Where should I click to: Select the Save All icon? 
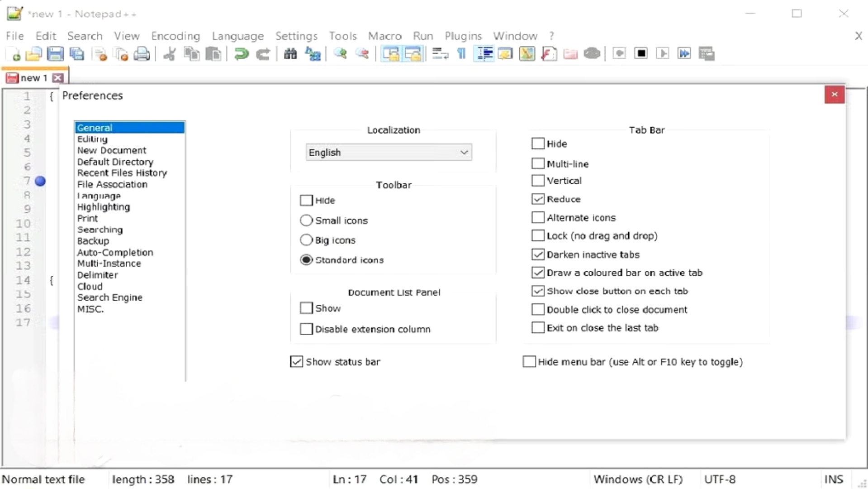click(x=77, y=53)
